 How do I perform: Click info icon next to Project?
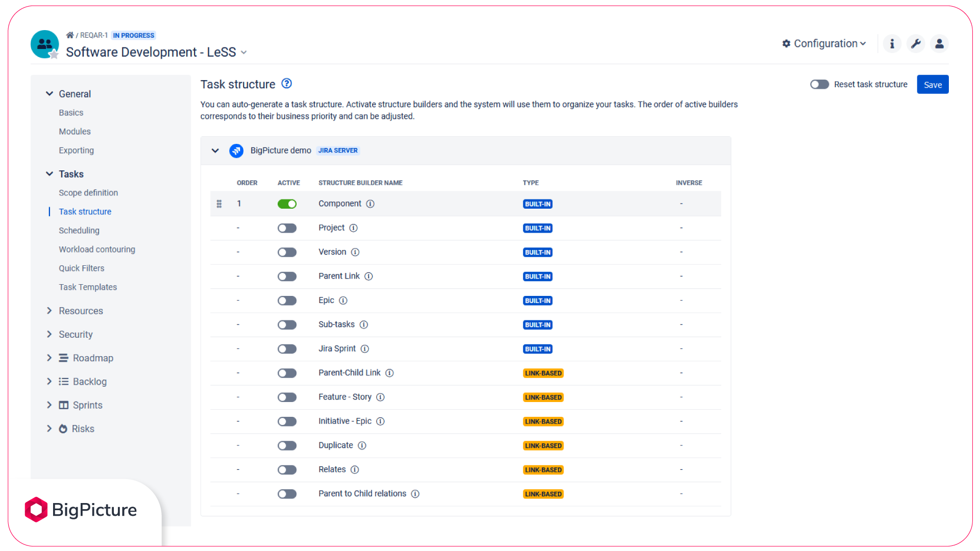[353, 228]
